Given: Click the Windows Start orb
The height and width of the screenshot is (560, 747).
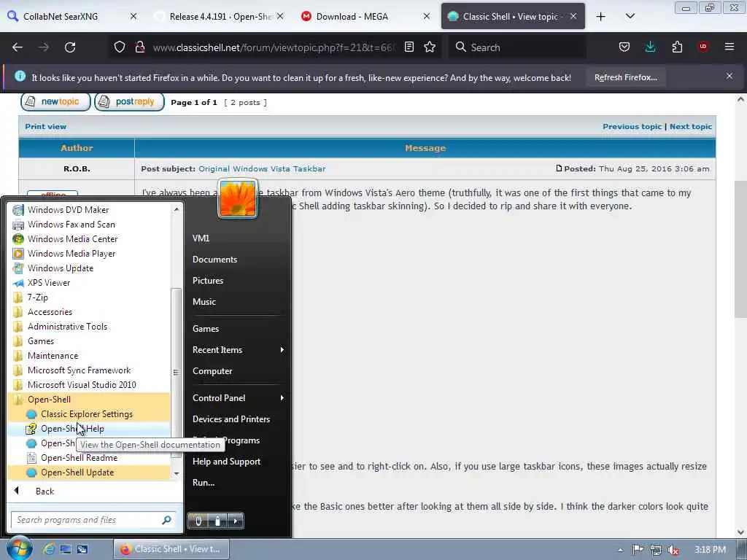Looking at the screenshot, I should [19, 548].
